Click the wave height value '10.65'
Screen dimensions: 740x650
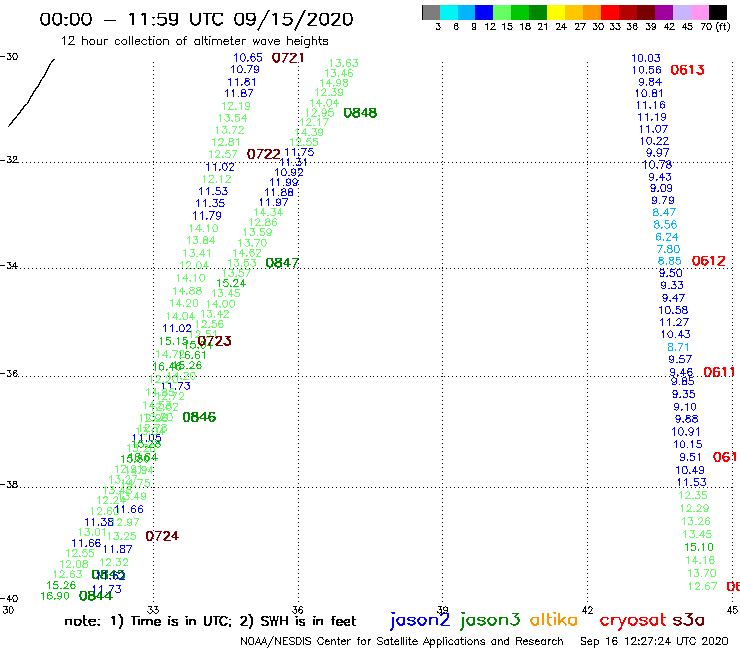pos(248,58)
